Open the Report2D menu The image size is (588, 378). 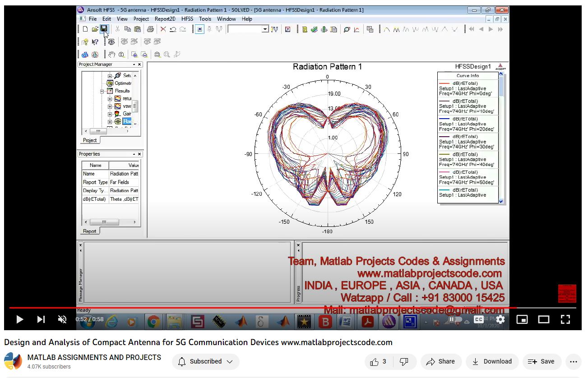pyautogui.click(x=165, y=19)
